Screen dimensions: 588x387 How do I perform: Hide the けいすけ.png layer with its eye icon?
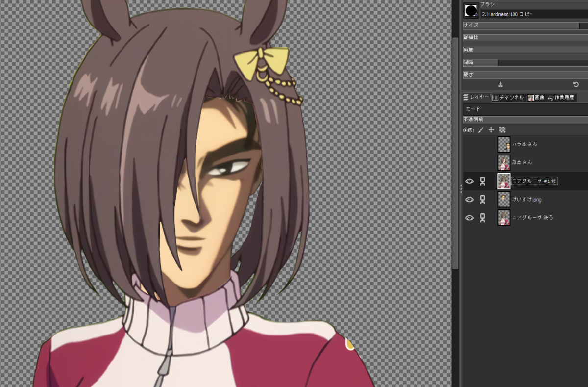click(x=469, y=199)
